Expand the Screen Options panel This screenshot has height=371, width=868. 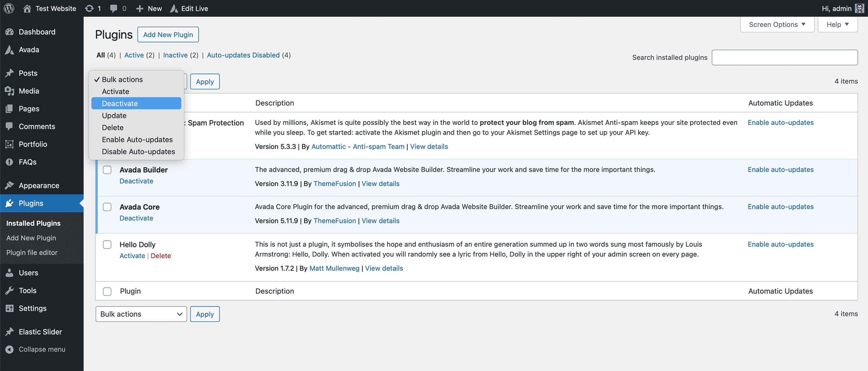(x=777, y=24)
